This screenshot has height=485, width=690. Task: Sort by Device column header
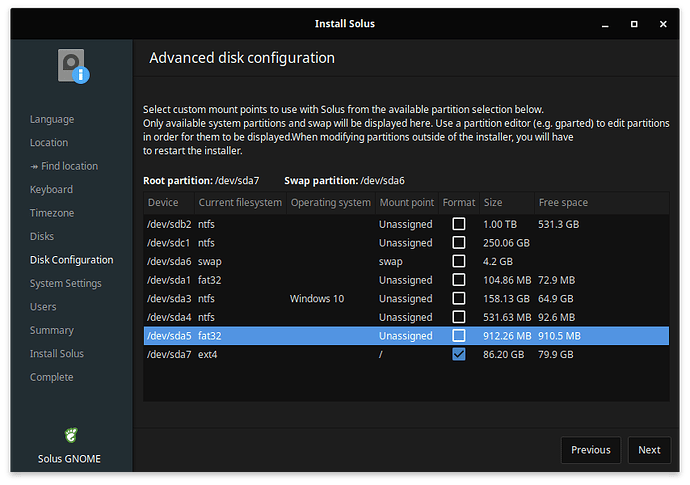coord(169,202)
